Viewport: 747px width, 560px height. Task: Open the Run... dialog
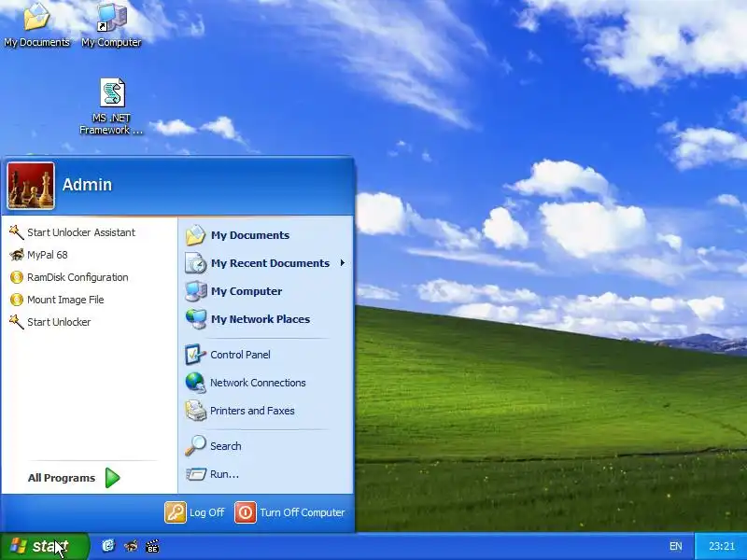pos(266,474)
